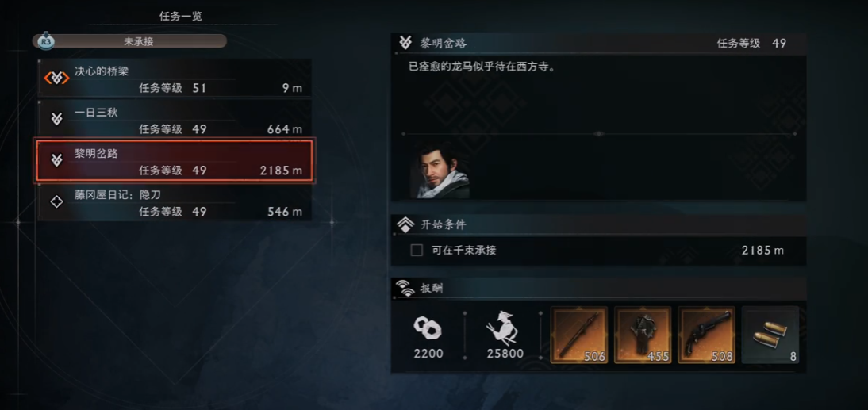Viewport: 868px width, 410px height.
Task: Open the 一日三秋 mission entry
Action: [175, 120]
